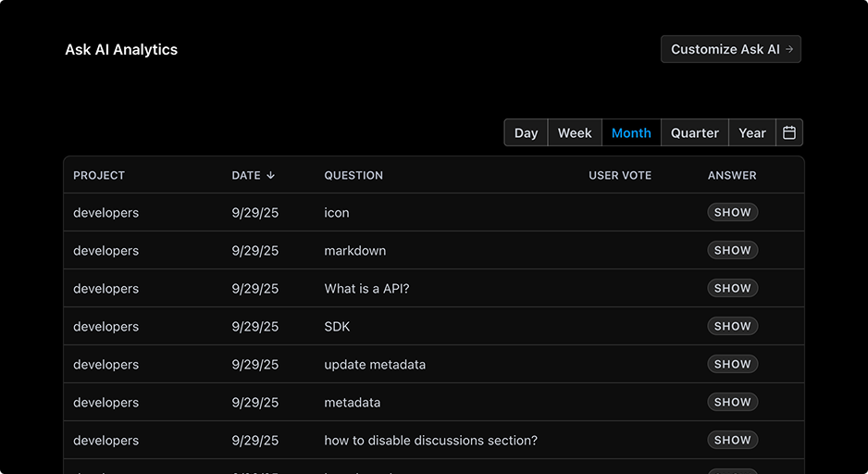The width and height of the screenshot is (868, 474).
Task: Show answer for the SDK question
Action: pyautogui.click(x=732, y=326)
